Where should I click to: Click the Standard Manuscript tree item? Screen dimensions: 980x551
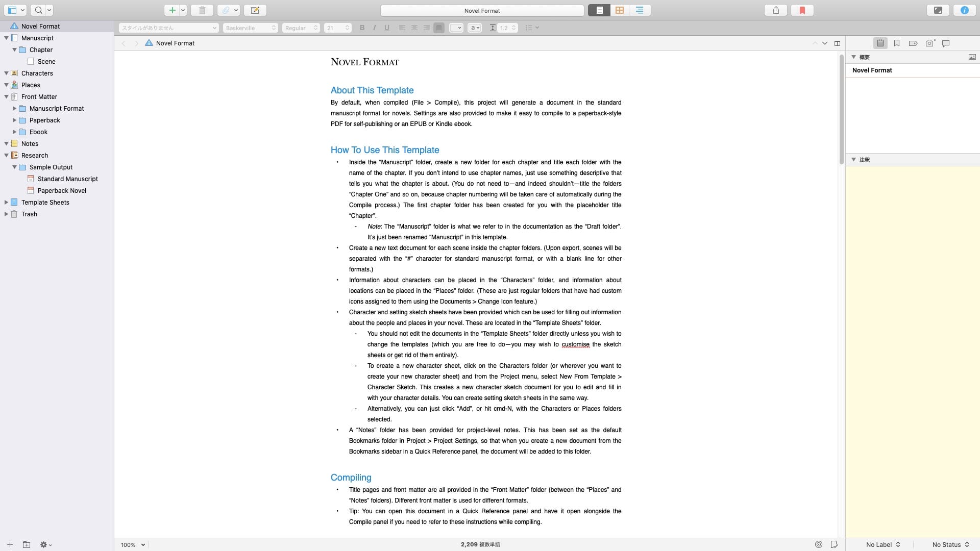point(67,178)
